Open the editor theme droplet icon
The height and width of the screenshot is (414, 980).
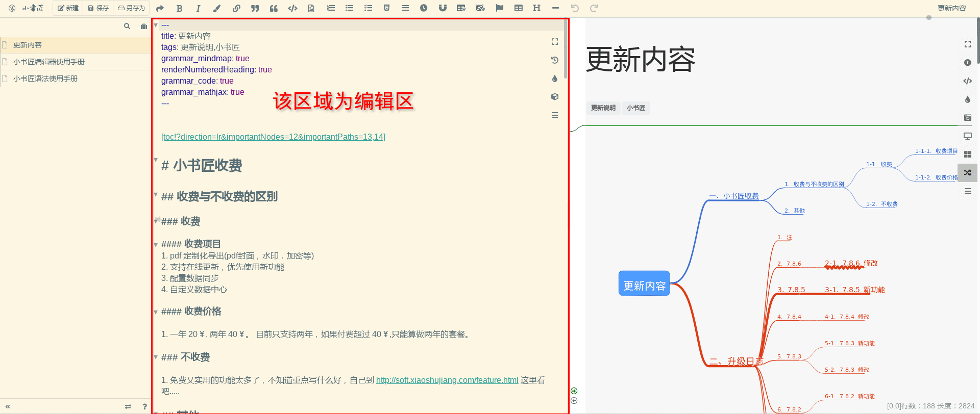point(555,79)
